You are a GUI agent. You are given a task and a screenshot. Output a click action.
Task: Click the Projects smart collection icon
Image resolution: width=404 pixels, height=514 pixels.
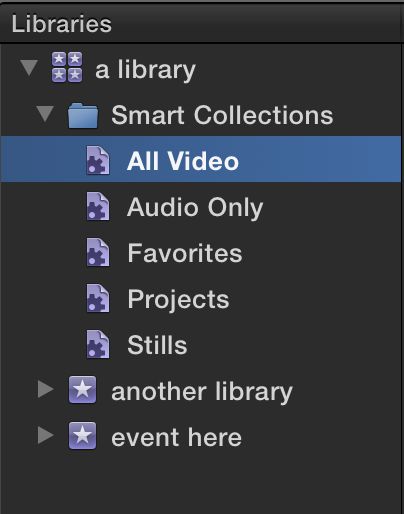click(98, 298)
